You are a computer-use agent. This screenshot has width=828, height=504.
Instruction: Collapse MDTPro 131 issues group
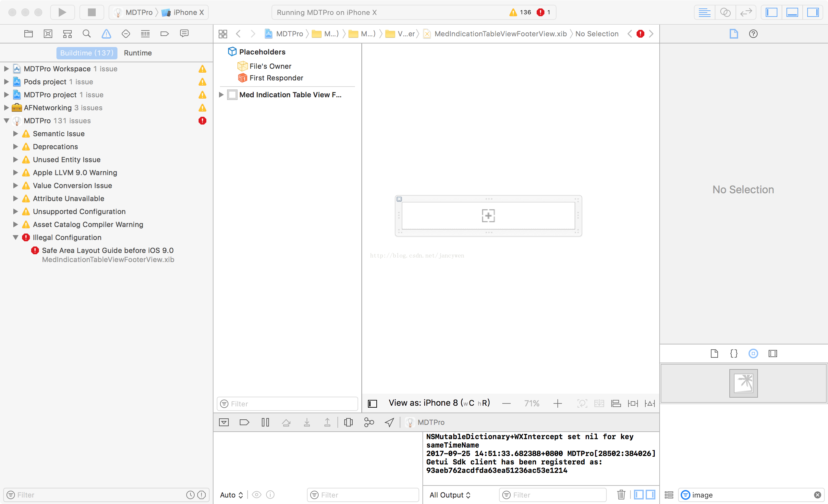coord(6,121)
